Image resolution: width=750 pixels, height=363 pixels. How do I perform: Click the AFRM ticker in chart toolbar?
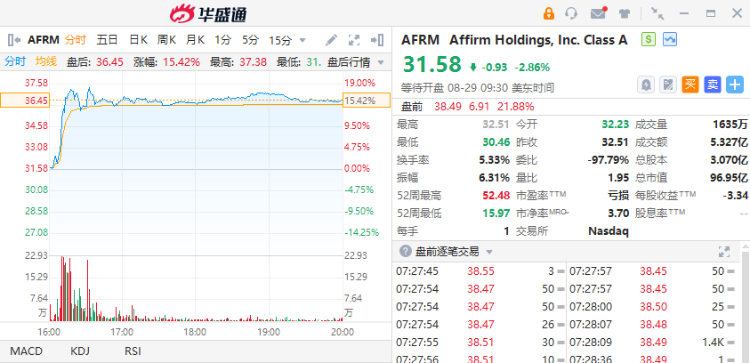[x=44, y=40]
